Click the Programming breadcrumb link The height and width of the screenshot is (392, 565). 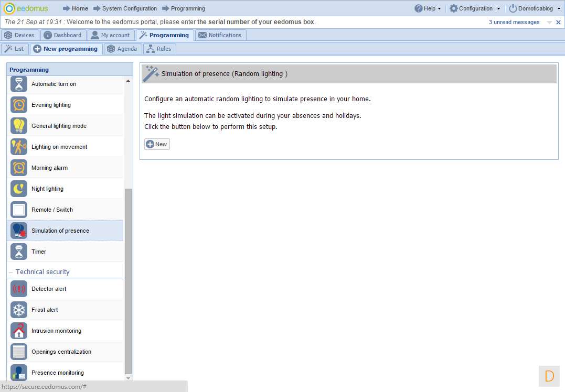click(x=184, y=8)
